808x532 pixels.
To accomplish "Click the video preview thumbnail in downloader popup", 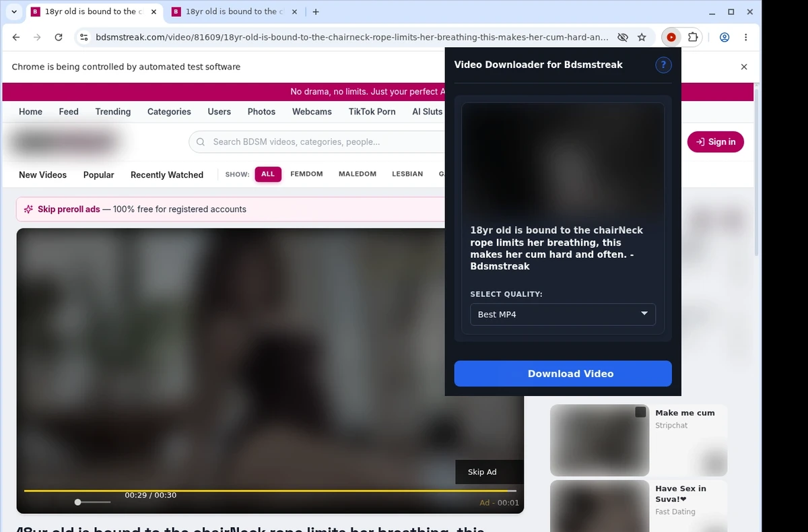I will point(563,160).
